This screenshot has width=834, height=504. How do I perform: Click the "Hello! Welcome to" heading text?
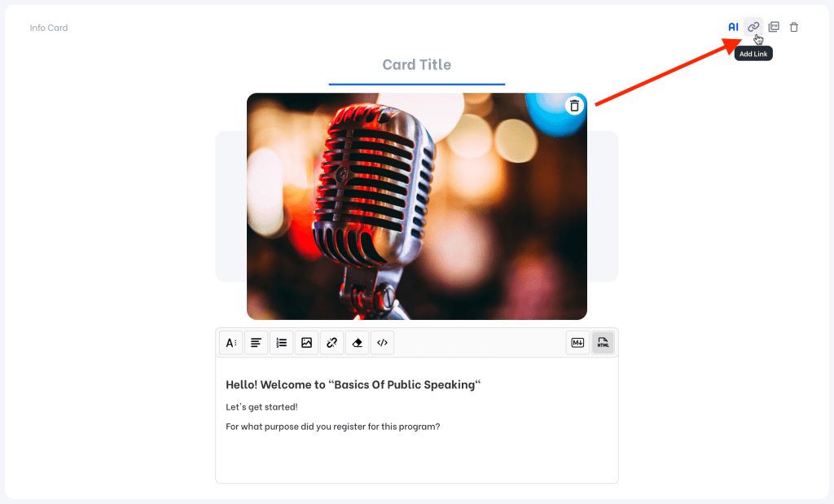coord(353,384)
